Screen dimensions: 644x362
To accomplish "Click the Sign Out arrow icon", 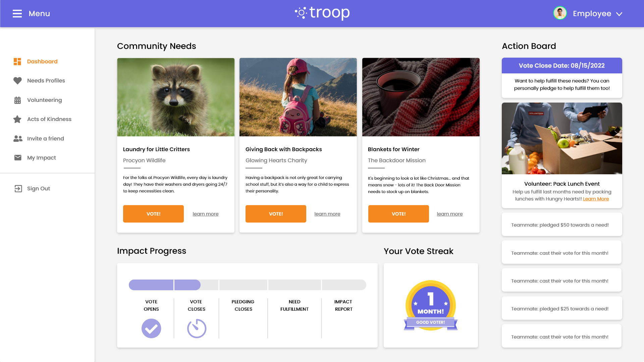I will pos(18,189).
